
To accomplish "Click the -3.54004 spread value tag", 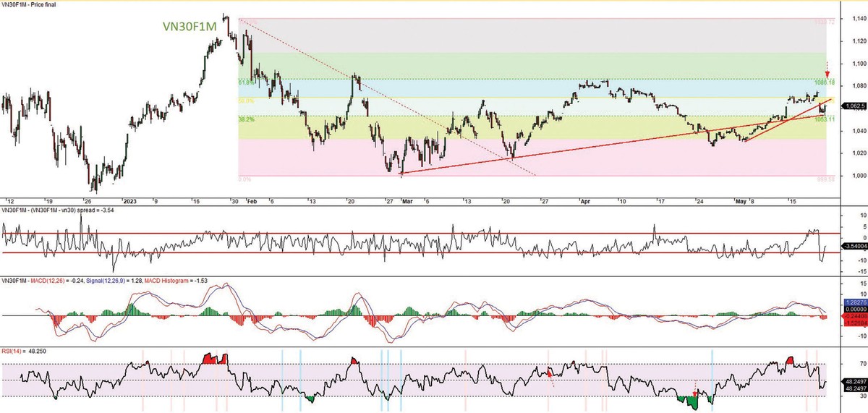I will tap(854, 247).
